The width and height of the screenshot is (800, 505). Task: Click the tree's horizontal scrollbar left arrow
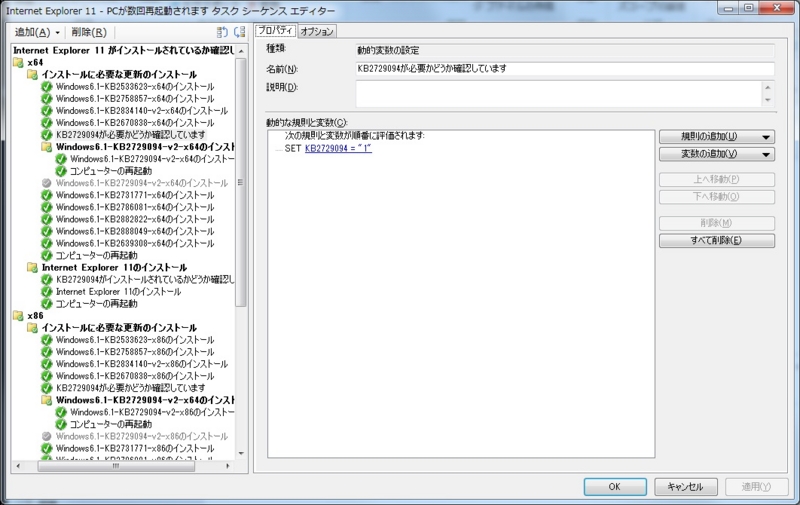tap(18, 466)
